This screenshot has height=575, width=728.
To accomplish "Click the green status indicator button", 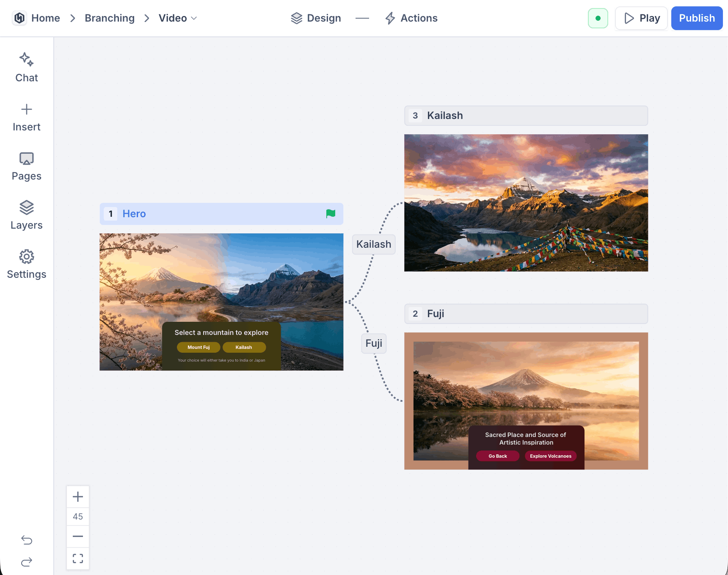I will (x=598, y=18).
